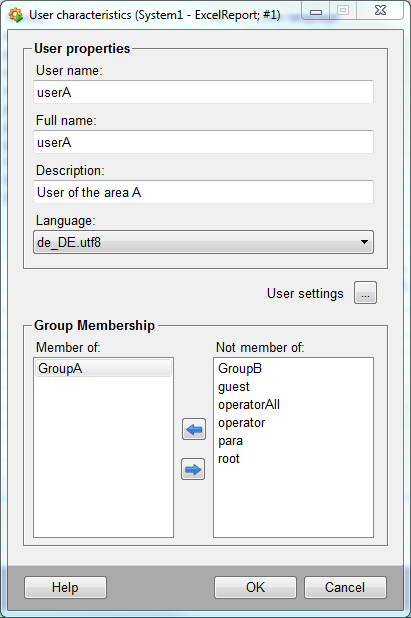Click the Description field with User of the area A

(203, 192)
